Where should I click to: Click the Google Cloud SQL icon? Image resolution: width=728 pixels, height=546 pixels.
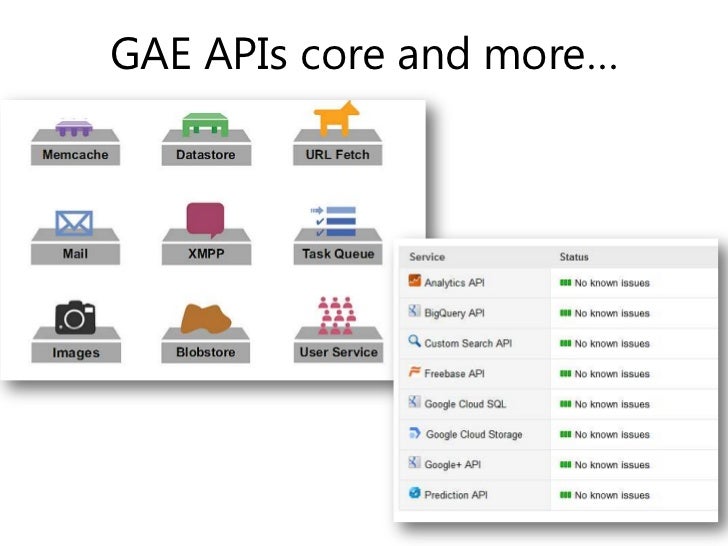tap(414, 402)
